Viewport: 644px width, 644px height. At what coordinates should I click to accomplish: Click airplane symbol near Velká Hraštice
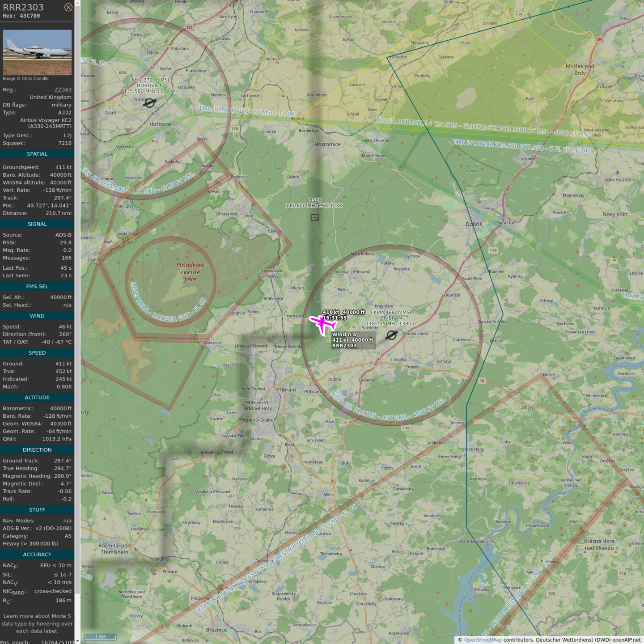(x=617, y=172)
